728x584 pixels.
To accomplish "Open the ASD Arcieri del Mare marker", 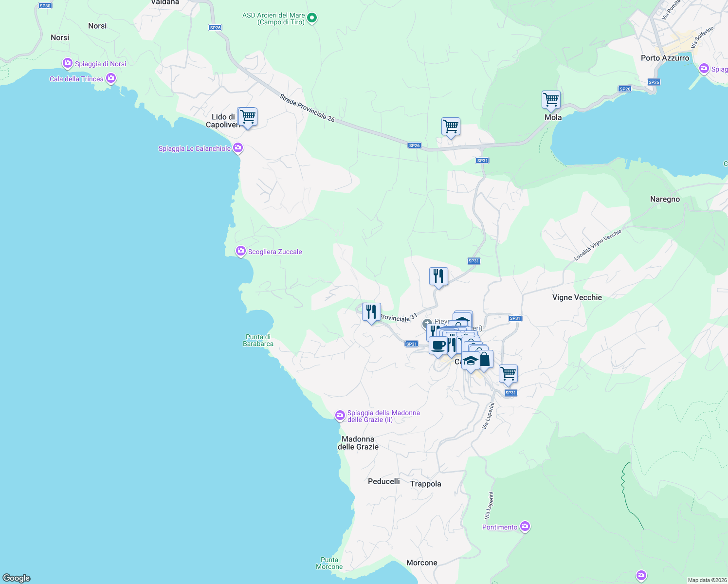I will click(x=311, y=17).
